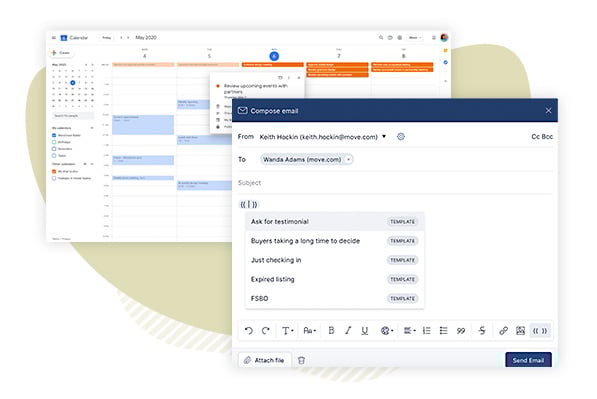Open Tasks icon in Calendar side panel
Image resolution: width=597 pixels, height=399 pixels.
click(x=445, y=62)
